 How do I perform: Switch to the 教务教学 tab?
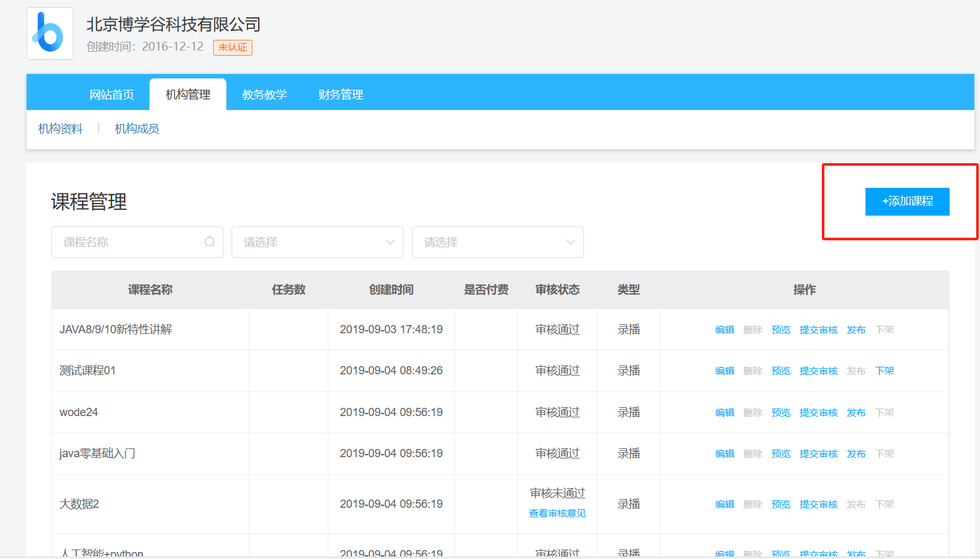[x=264, y=95]
